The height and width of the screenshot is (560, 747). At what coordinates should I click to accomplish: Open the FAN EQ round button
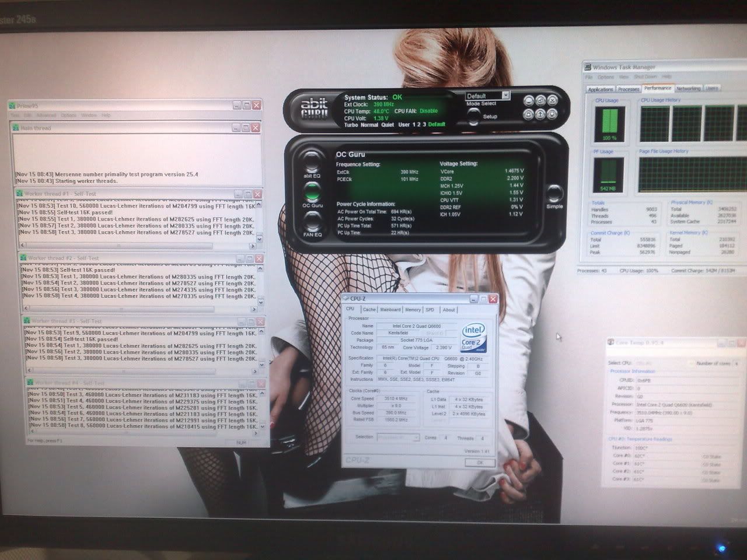(x=312, y=220)
